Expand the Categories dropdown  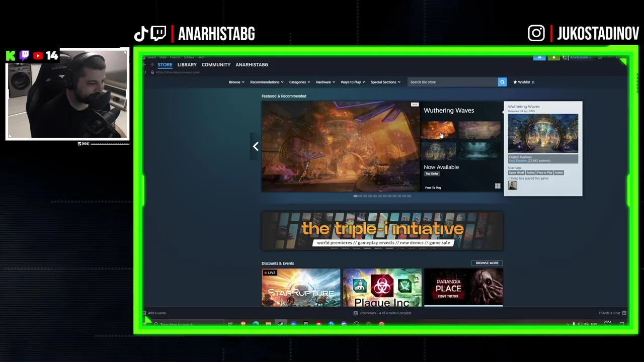299,82
